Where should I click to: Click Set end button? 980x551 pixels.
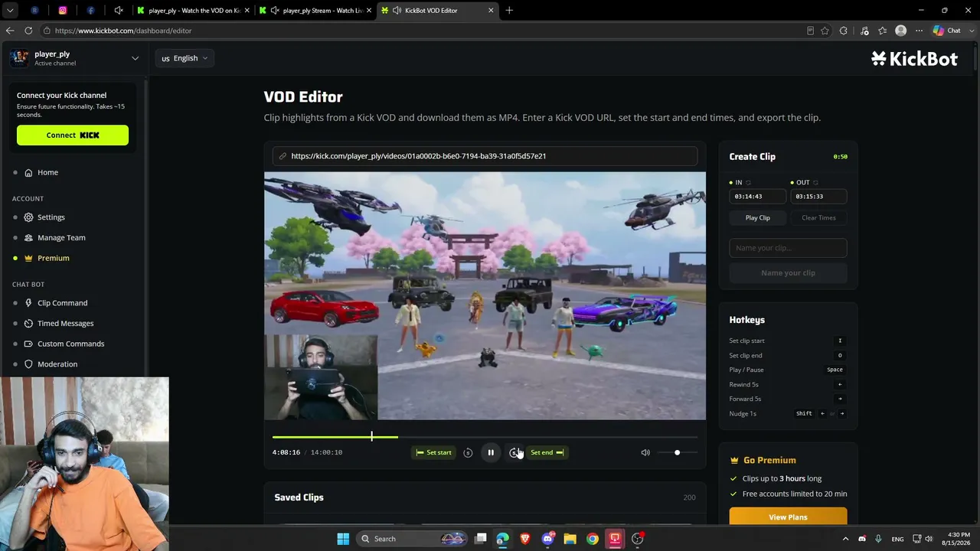pyautogui.click(x=547, y=452)
